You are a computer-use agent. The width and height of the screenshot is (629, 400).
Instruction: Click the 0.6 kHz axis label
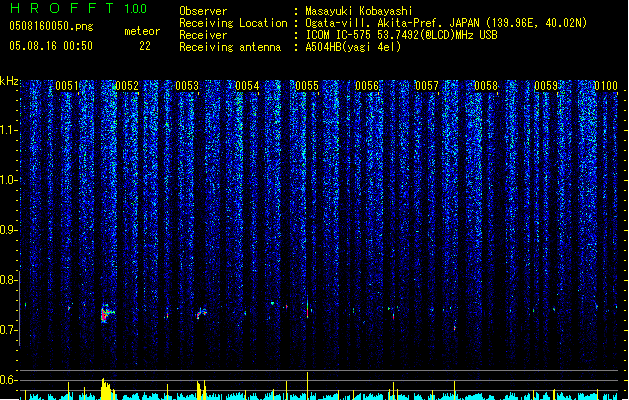tap(8, 380)
